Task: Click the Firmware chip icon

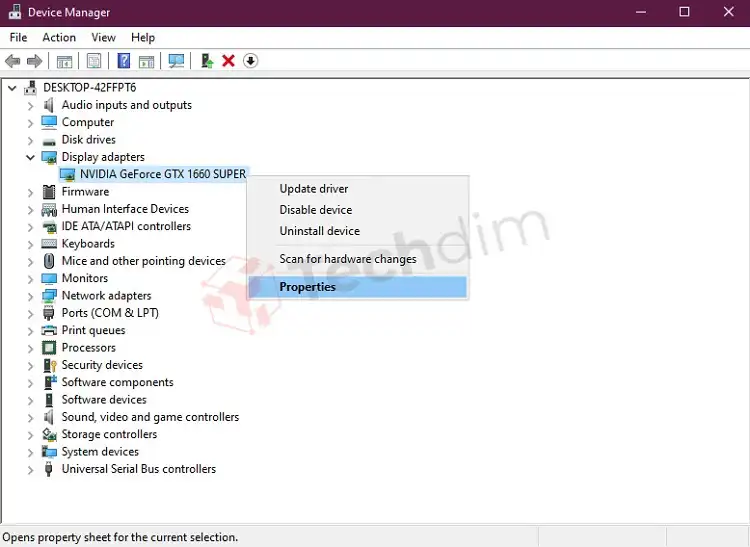Action: pyautogui.click(x=49, y=192)
